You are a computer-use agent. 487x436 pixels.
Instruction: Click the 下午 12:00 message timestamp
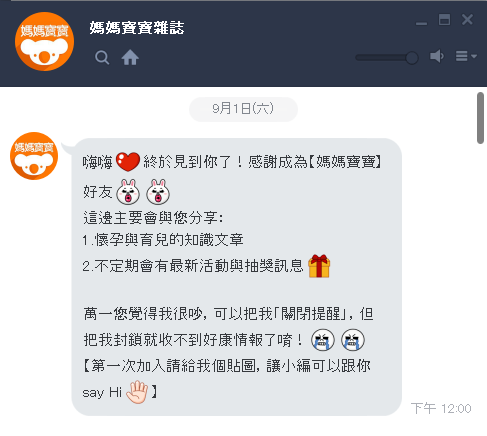pyautogui.click(x=441, y=408)
